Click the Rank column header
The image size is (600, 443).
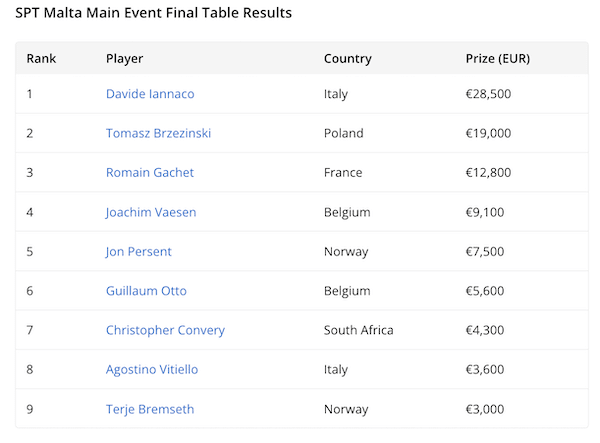coord(41,58)
